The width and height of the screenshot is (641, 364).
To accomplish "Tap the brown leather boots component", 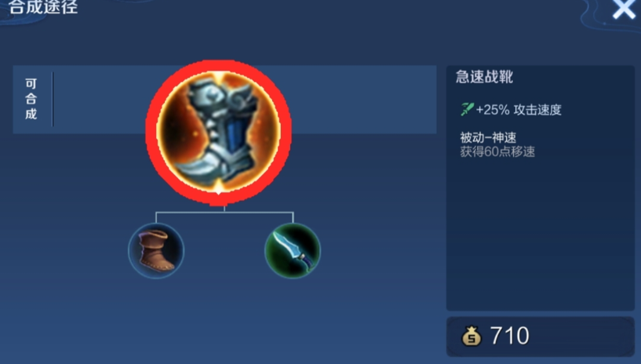I will click(156, 251).
